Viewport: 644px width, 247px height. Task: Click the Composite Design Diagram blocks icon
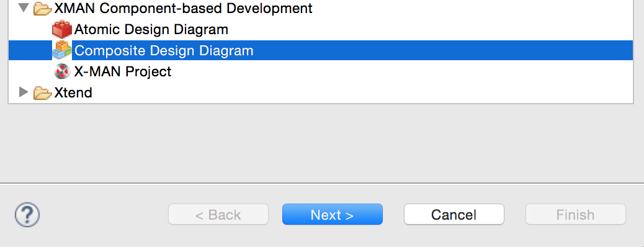click(62, 50)
